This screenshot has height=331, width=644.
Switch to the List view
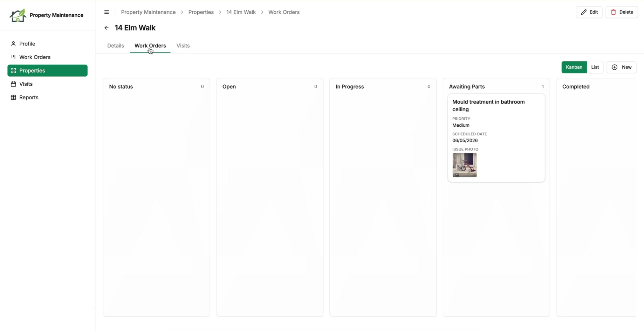[595, 67]
